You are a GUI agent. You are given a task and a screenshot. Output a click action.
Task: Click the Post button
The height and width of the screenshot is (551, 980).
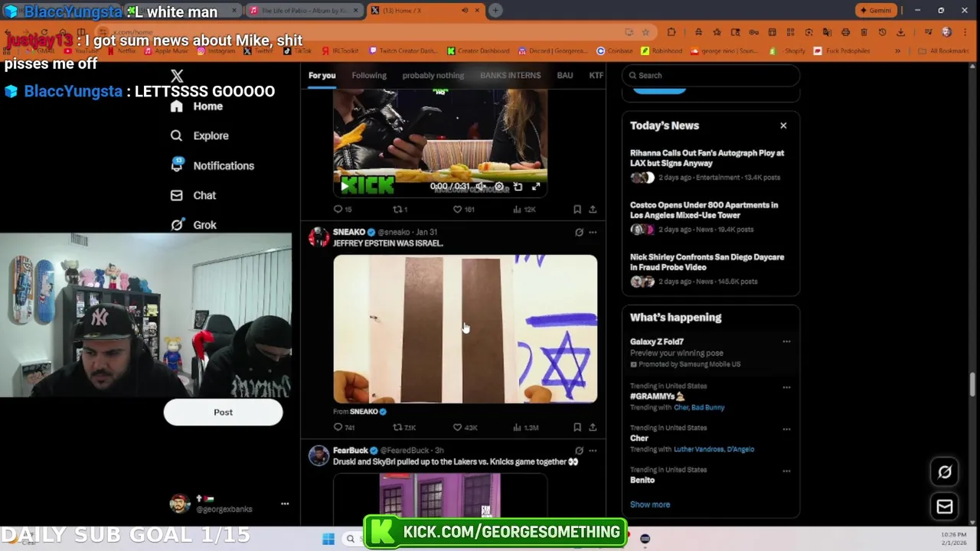(x=223, y=412)
